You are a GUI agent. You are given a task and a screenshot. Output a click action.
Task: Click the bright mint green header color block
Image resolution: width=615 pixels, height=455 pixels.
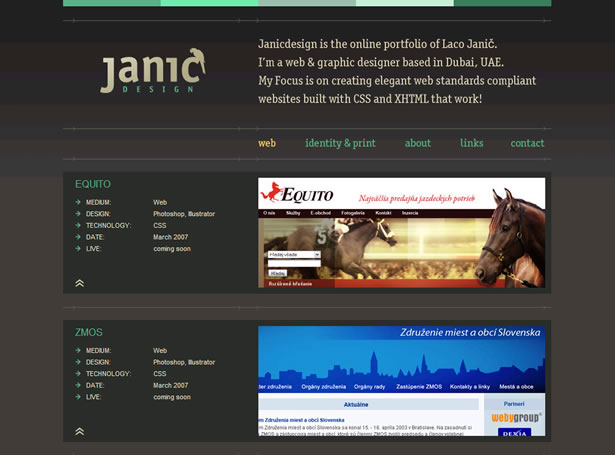(x=209, y=3)
